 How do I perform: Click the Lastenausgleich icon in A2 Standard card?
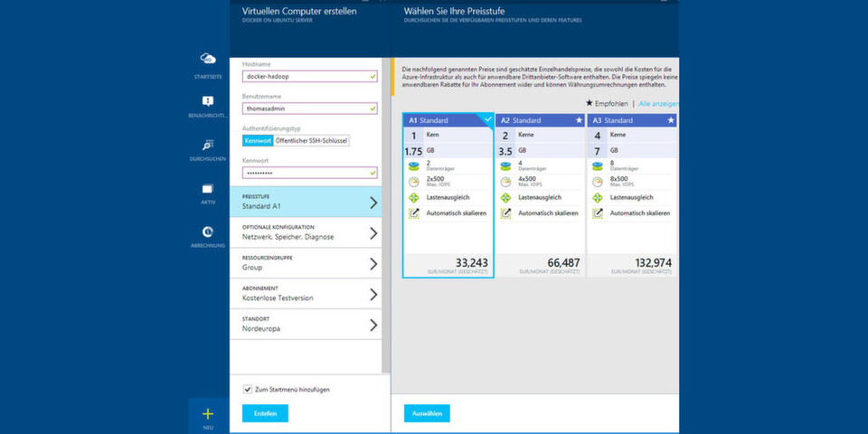click(505, 198)
